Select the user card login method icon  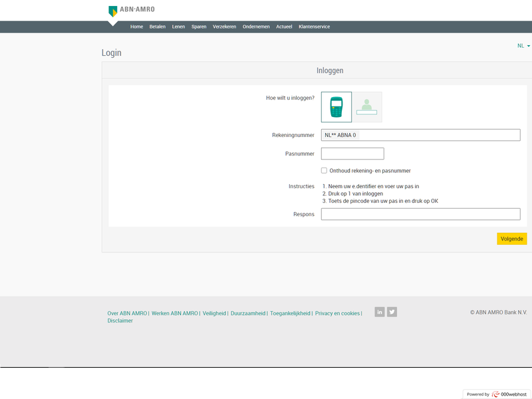[x=367, y=107]
